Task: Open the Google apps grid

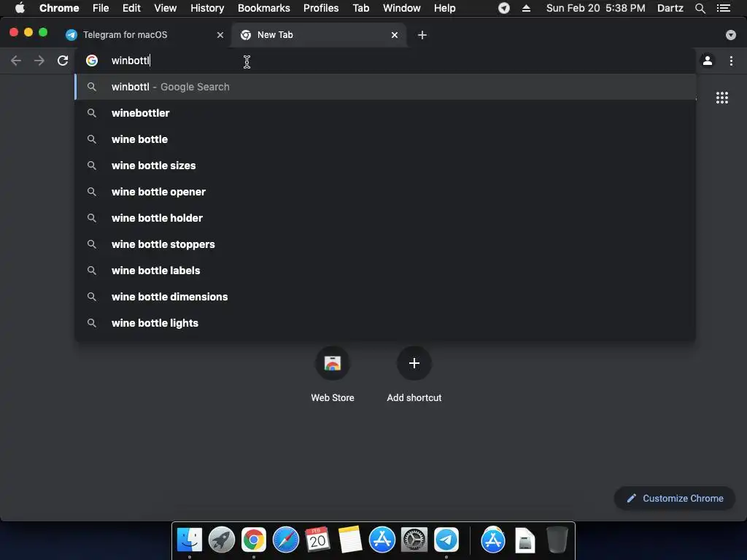Action: 721,98
